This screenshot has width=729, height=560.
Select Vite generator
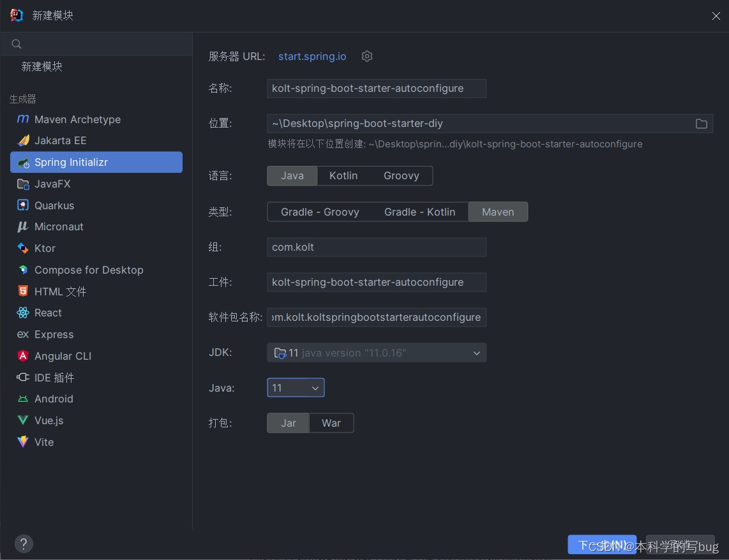click(96, 442)
